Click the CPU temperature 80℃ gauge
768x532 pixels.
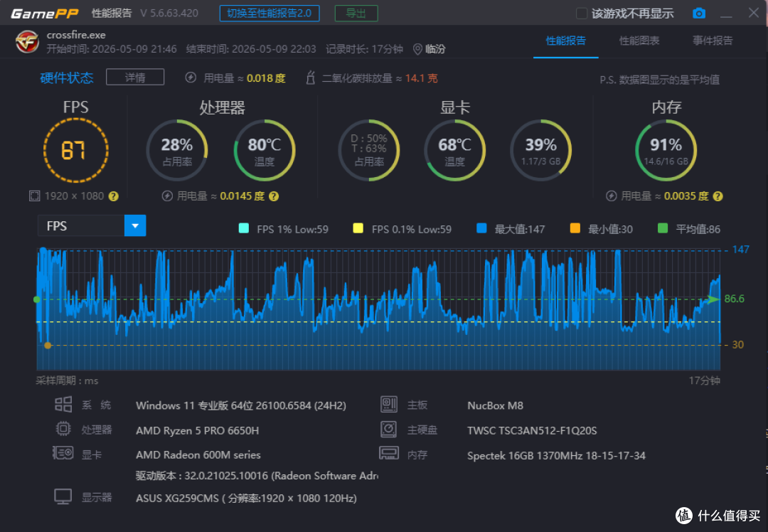(265, 150)
